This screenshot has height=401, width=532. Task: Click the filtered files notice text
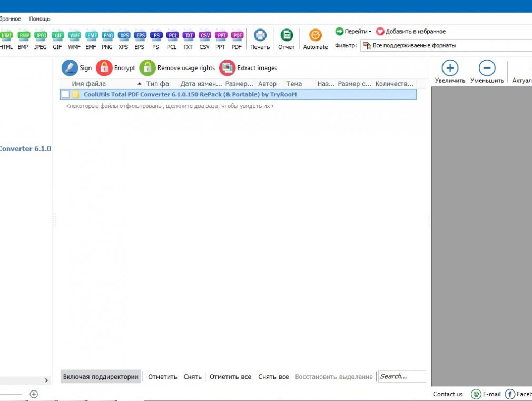click(x=170, y=106)
